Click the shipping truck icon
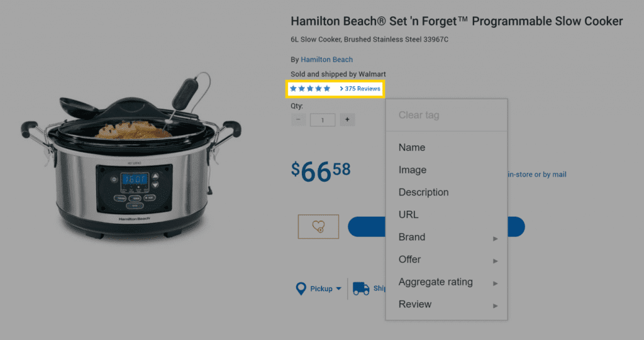 [361, 288]
